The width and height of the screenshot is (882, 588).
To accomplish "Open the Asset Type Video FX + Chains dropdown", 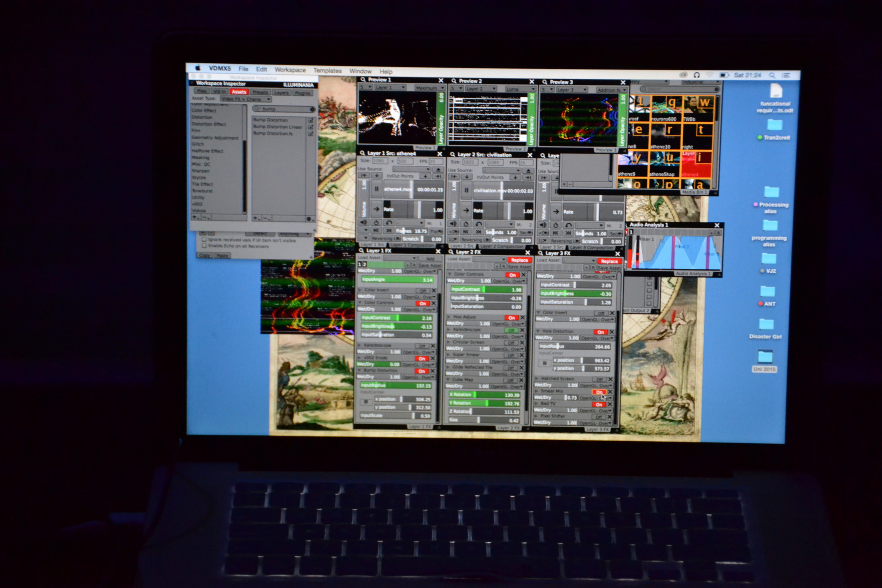I will click(x=245, y=99).
